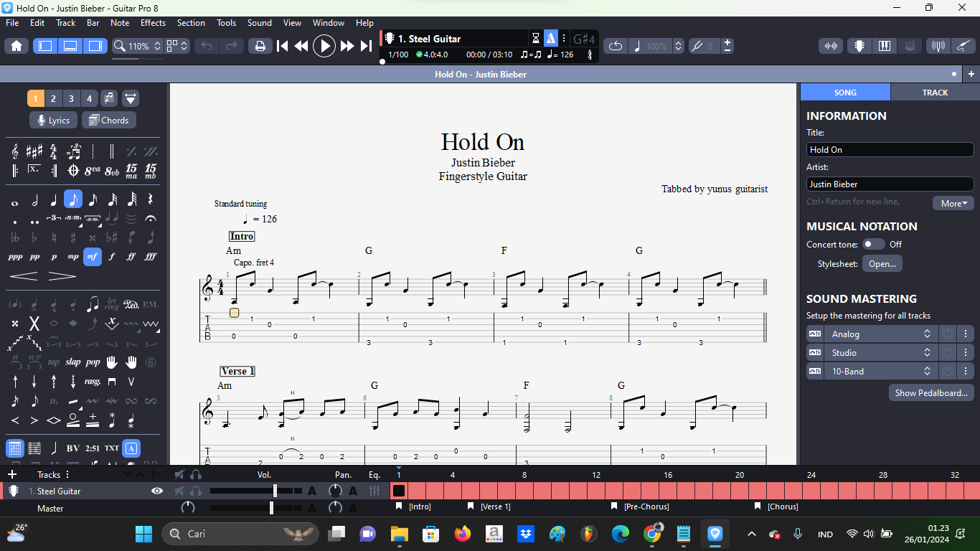Viewport: 980px width, 551px height.
Task: Open Analog mastering three-dot menu
Action: [x=966, y=334]
